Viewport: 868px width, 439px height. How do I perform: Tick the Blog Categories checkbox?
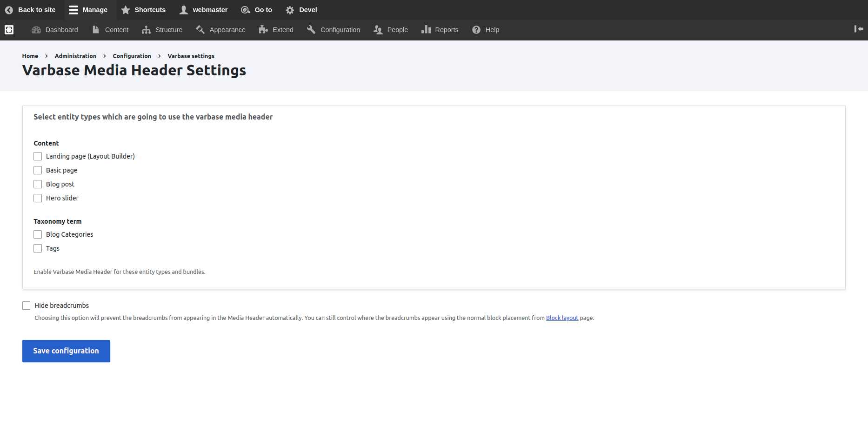tap(38, 234)
